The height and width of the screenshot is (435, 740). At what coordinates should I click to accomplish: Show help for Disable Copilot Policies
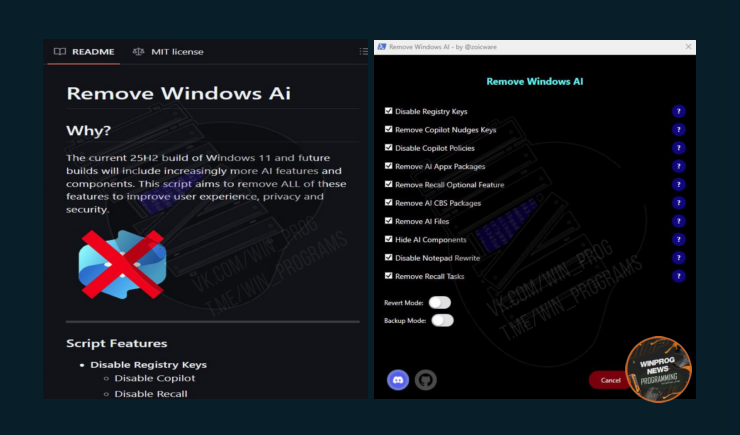(679, 148)
